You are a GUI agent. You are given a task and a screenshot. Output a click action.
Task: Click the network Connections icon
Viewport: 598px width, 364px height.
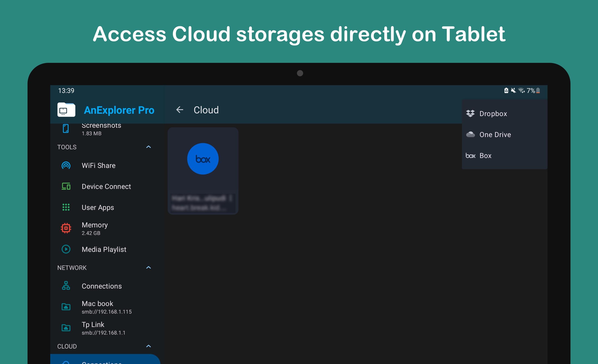pyautogui.click(x=66, y=286)
